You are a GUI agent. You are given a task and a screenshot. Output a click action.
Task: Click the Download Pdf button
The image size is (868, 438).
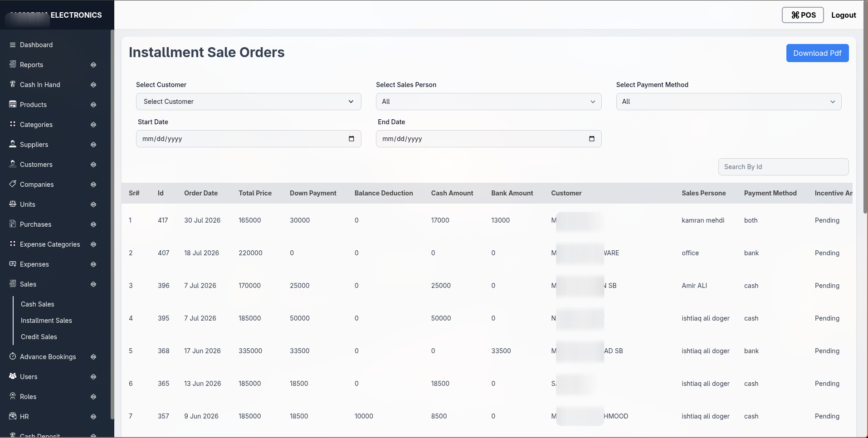point(817,53)
